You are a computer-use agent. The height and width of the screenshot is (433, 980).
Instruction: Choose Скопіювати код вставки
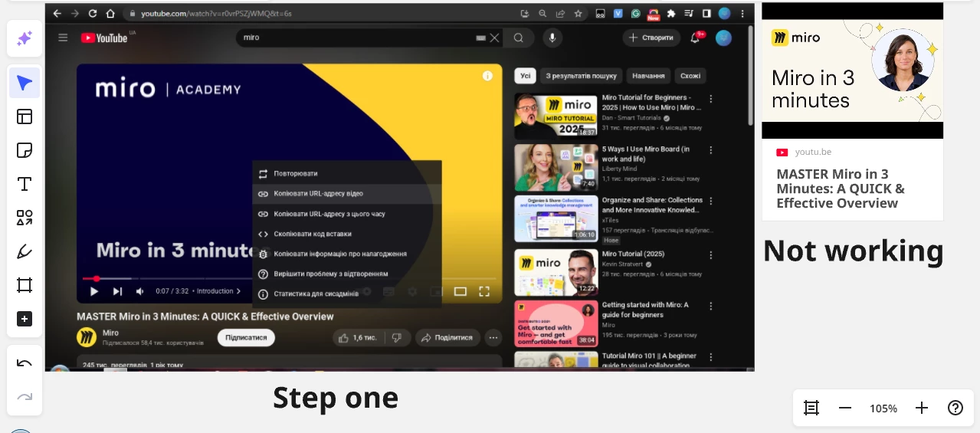(x=347, y=234)
